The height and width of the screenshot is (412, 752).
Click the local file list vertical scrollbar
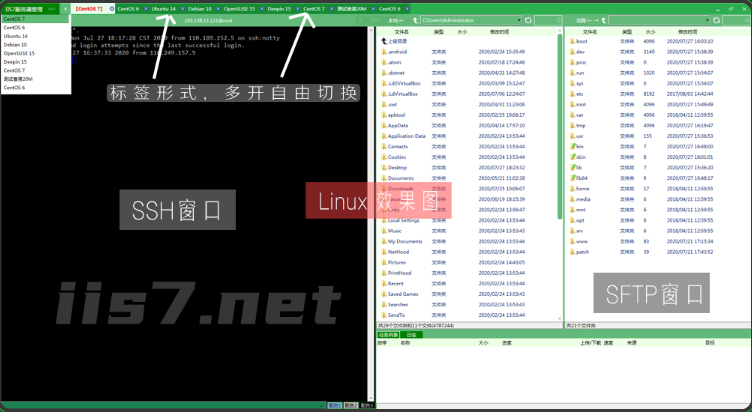click(x=560, y=127)
